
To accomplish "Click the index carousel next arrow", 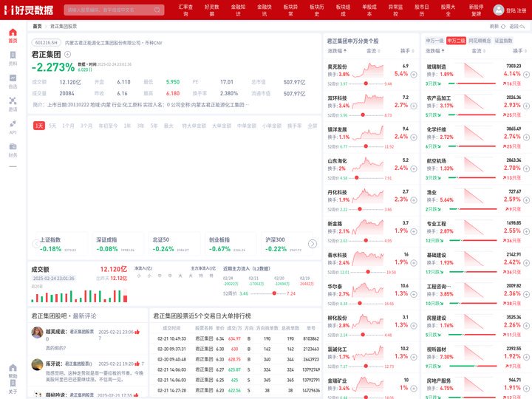I will 313,244.
